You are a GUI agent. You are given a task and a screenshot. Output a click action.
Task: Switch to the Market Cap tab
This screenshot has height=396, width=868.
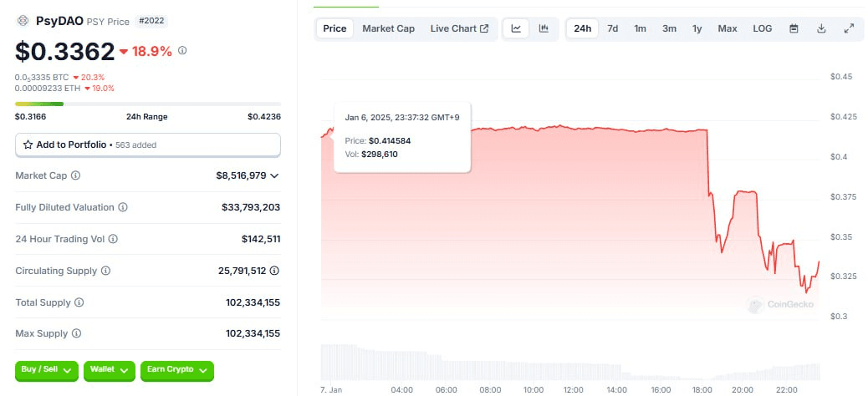pyautogui.click(x=388, y=28)
